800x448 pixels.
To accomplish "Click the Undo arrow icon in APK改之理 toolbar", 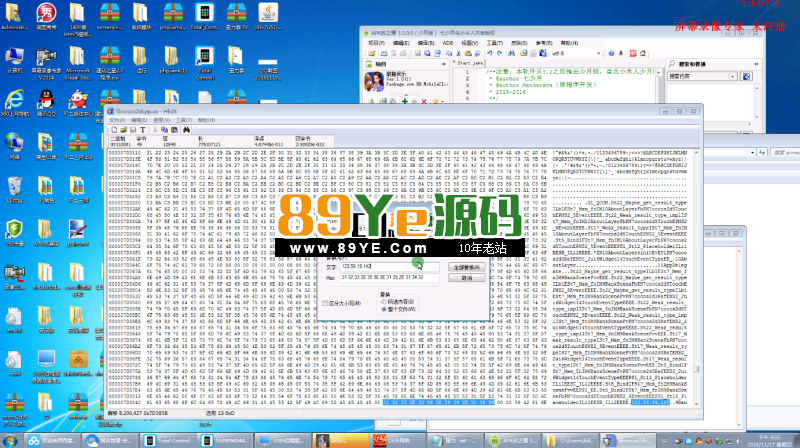I will click(490, 54).
